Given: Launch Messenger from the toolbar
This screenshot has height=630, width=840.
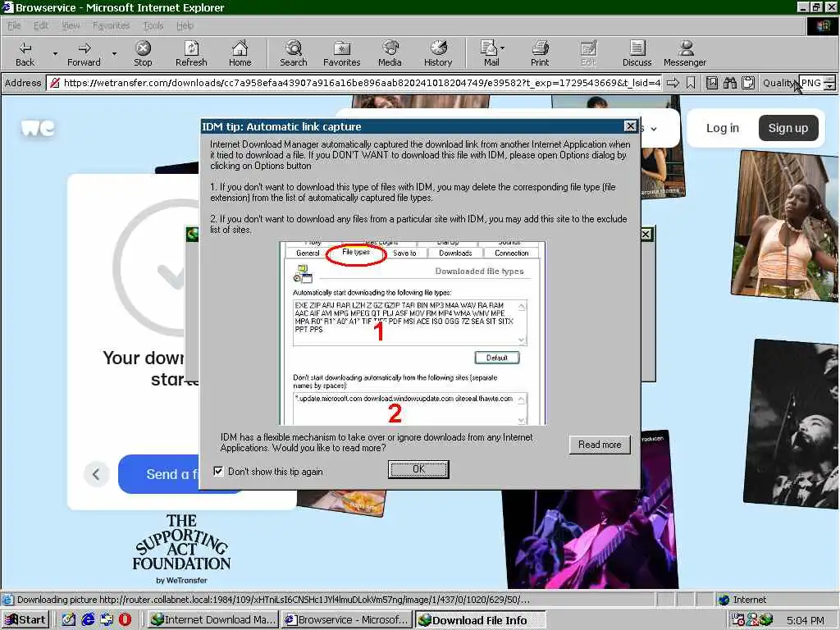Looking at the screenshot, I should [x=685, y=54].
